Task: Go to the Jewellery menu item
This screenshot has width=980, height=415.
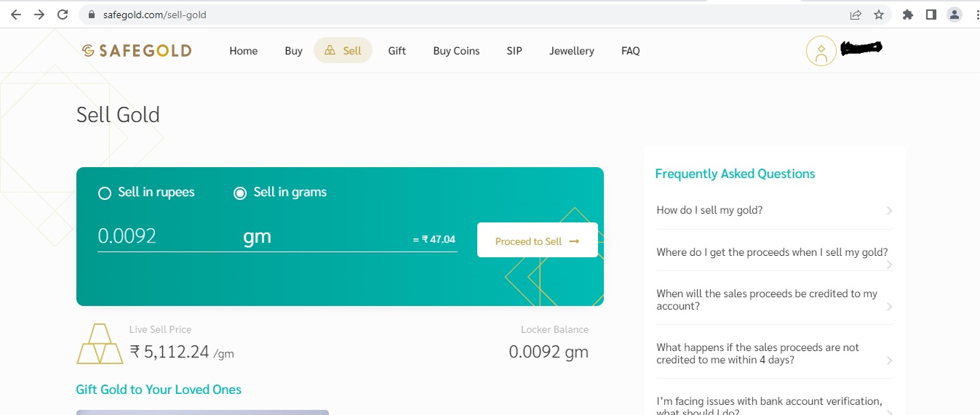Action: pyautogui.click(x=571, y=51)
